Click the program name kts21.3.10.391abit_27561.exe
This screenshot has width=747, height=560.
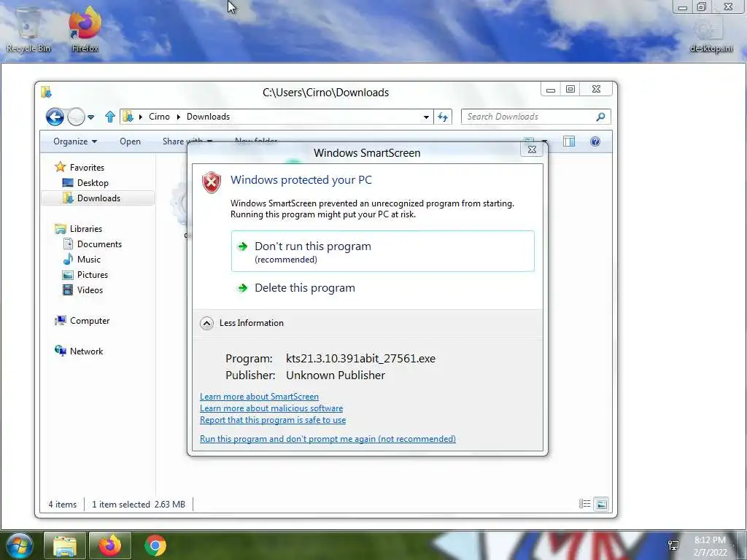point(360,359)
